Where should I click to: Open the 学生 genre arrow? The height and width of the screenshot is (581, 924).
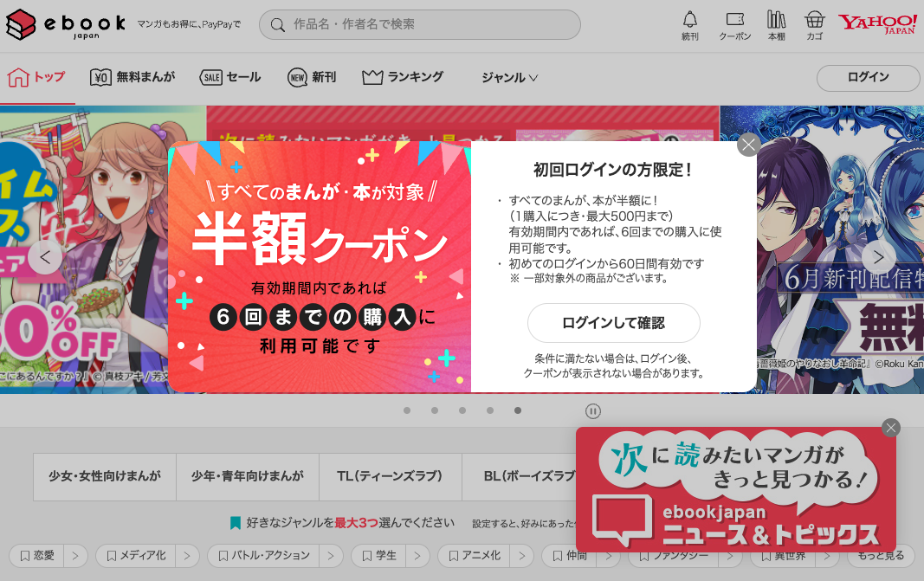pyautogui.click(x=417, y=556)
